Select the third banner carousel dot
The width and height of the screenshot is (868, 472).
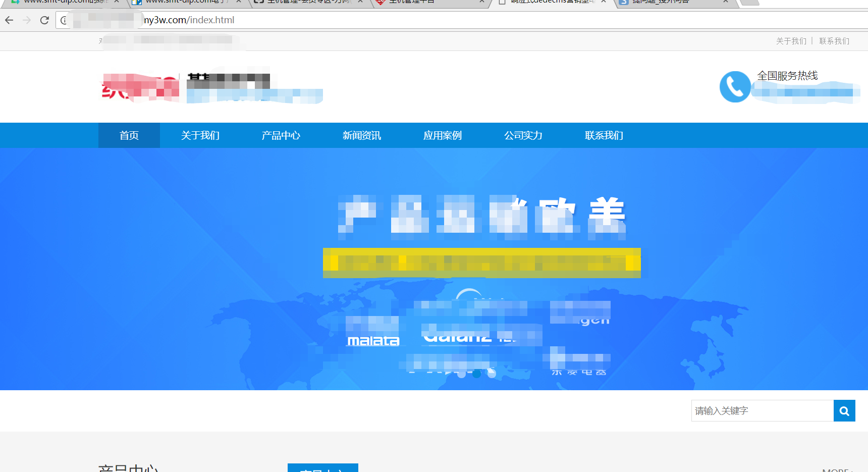click(x=492, y=374)
